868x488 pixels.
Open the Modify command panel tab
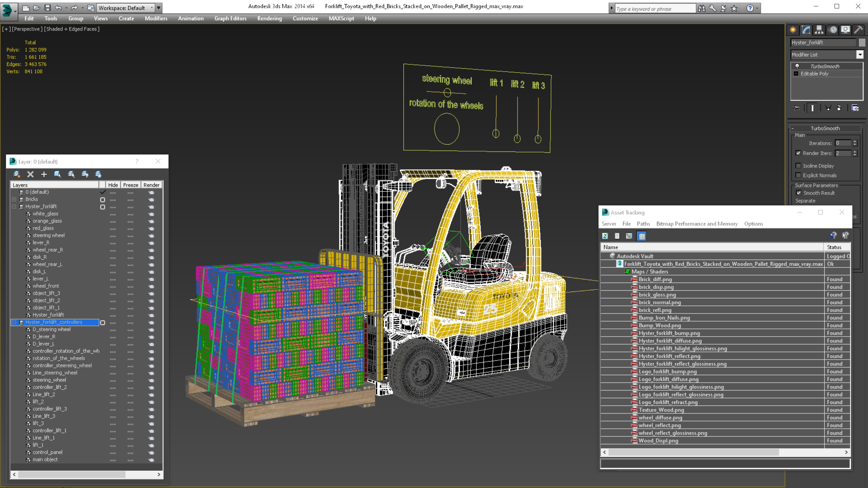tap(806, 30)
